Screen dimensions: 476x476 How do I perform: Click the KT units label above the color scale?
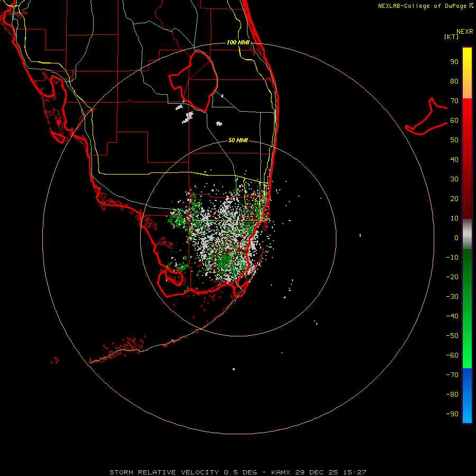coord(452,36)
